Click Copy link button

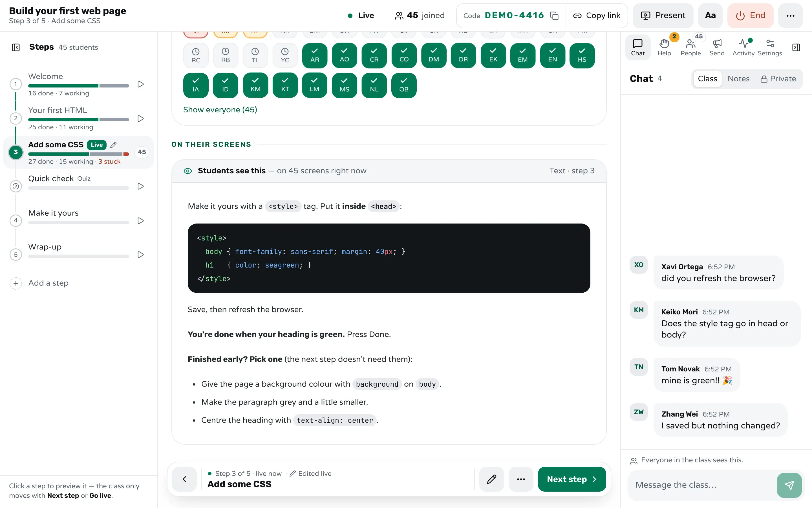click(597, 16)
